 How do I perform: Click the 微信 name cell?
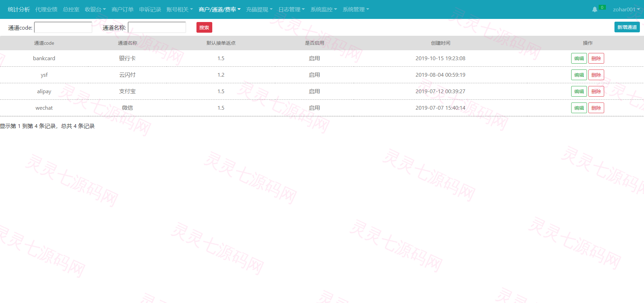(x=127, y=108)
